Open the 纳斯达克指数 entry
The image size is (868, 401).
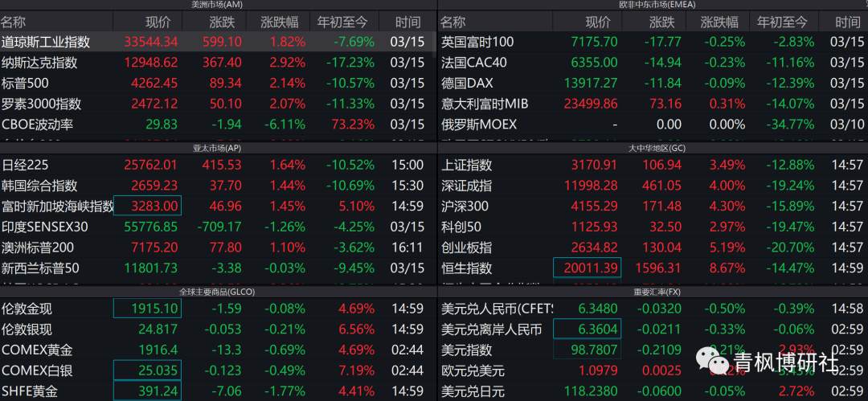tap(39, 63)
